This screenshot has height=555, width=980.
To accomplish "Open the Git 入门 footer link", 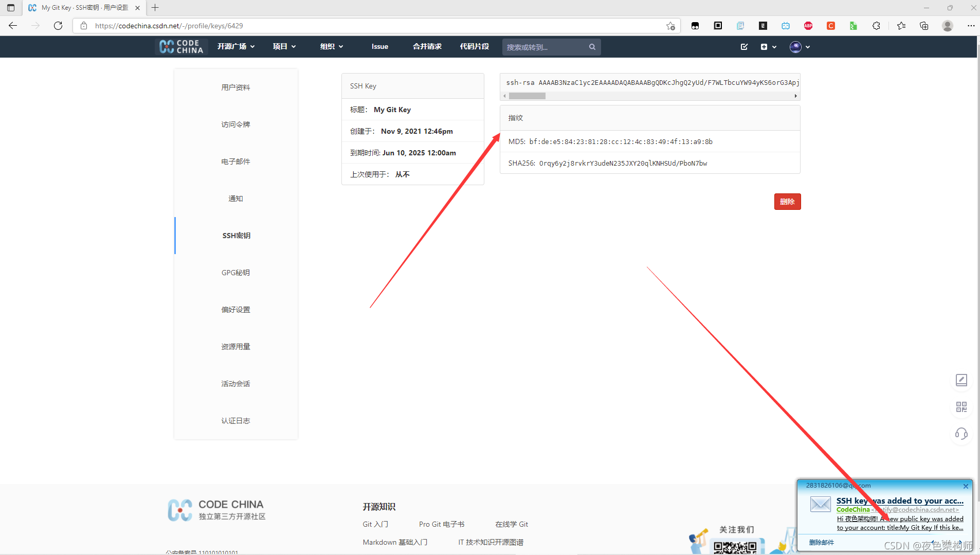I will (375, 524).
